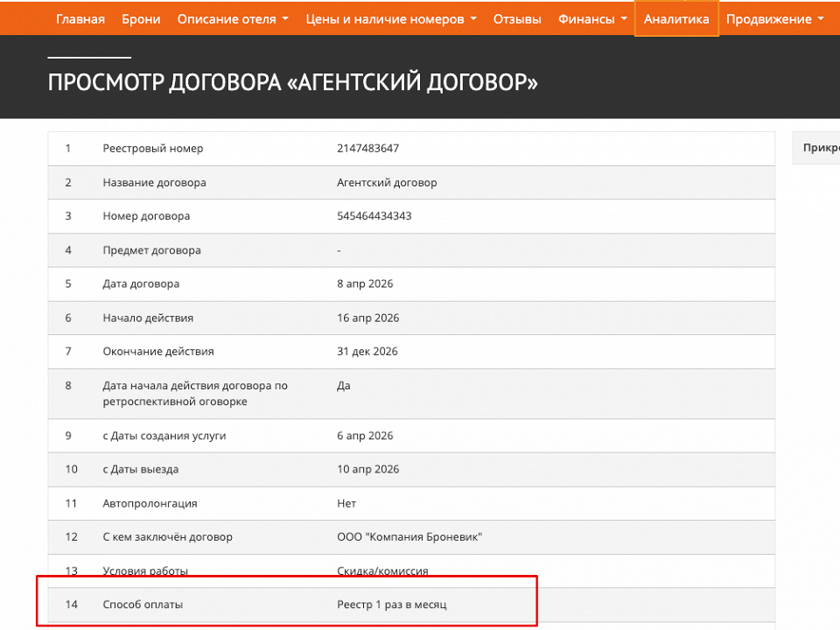840x630 pixels.
Task: Click the ООО "Компания Броневик" entry
Action: [x=409, y=536]
